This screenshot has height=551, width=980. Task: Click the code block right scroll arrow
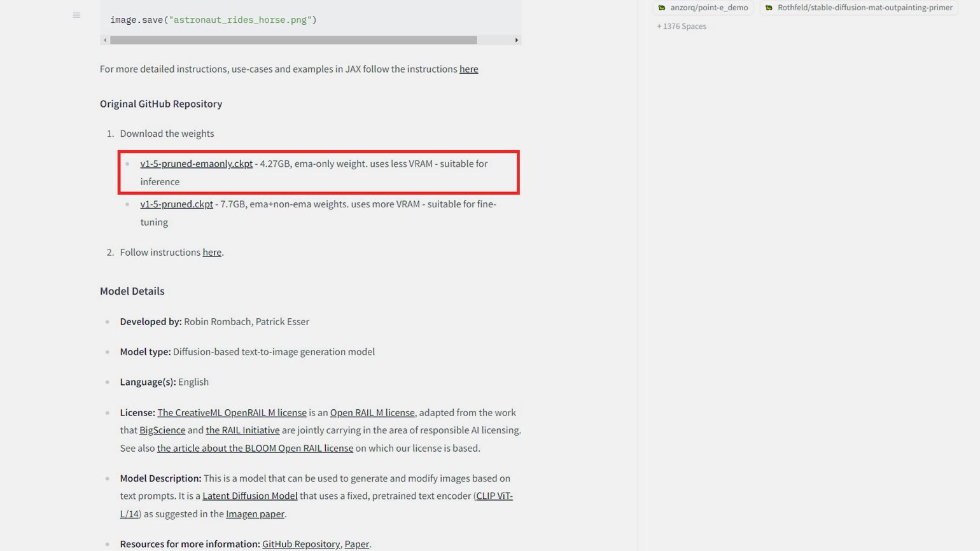[516, 40]
